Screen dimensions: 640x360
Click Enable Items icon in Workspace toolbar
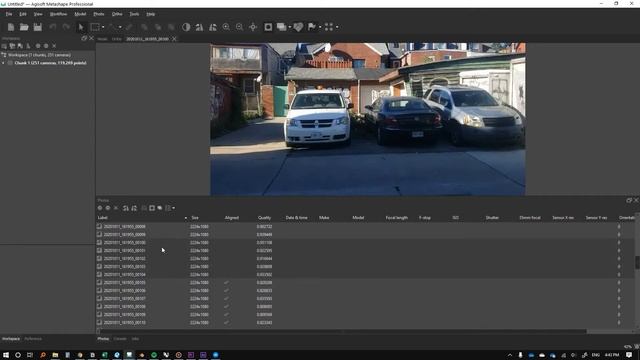38,46
